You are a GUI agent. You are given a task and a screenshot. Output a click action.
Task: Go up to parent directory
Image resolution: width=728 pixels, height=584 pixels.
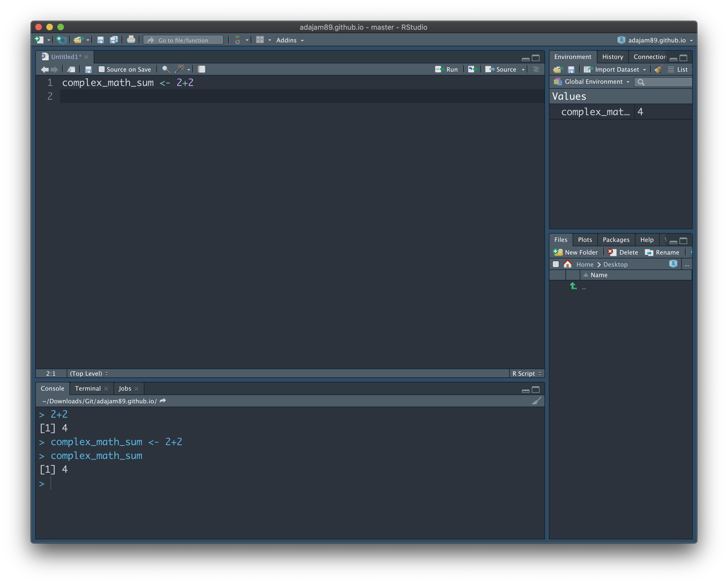pyautogui.click(x=573, y=286)
